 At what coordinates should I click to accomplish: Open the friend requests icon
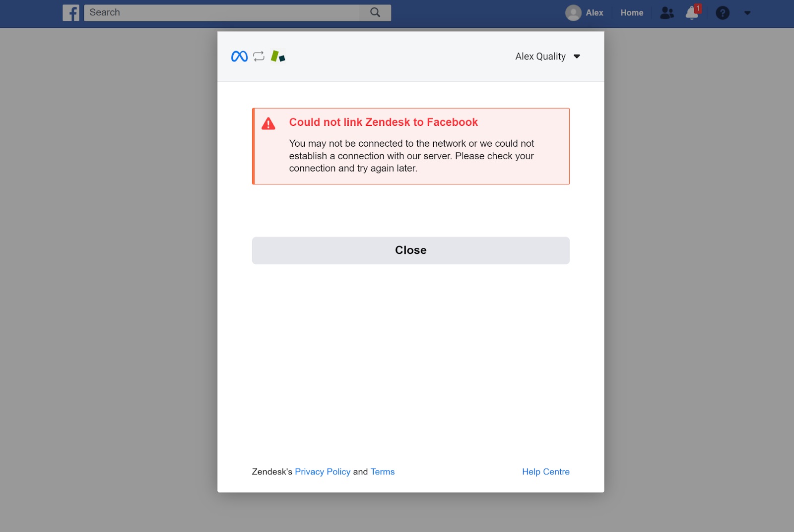point(666,13)
